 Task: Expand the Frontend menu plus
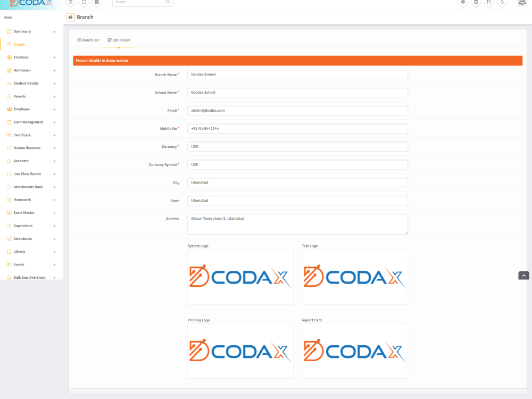coord(54,57)
